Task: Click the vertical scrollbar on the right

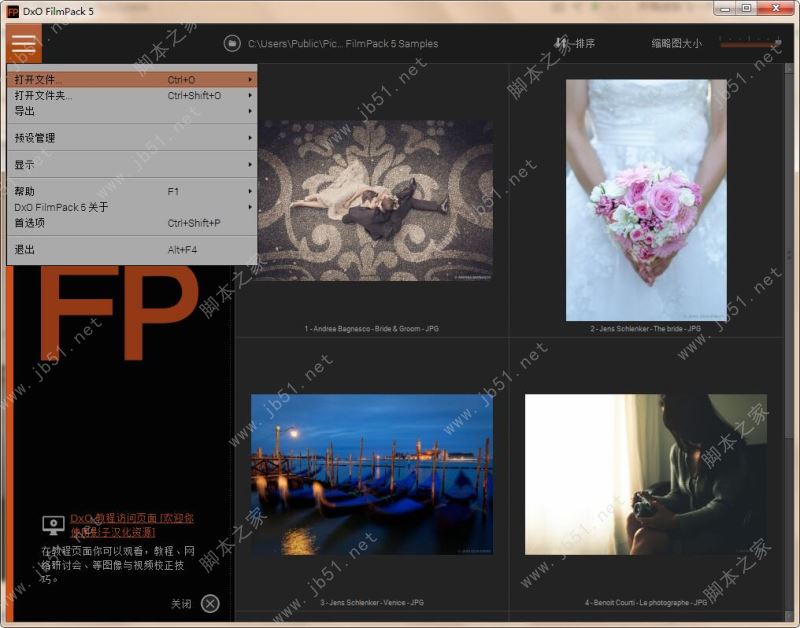Action: tap(789, 255)
